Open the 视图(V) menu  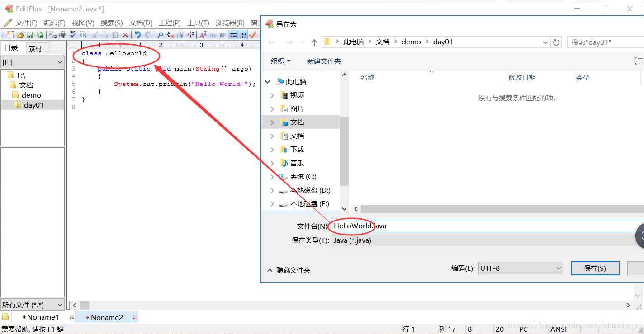(83, 23)
